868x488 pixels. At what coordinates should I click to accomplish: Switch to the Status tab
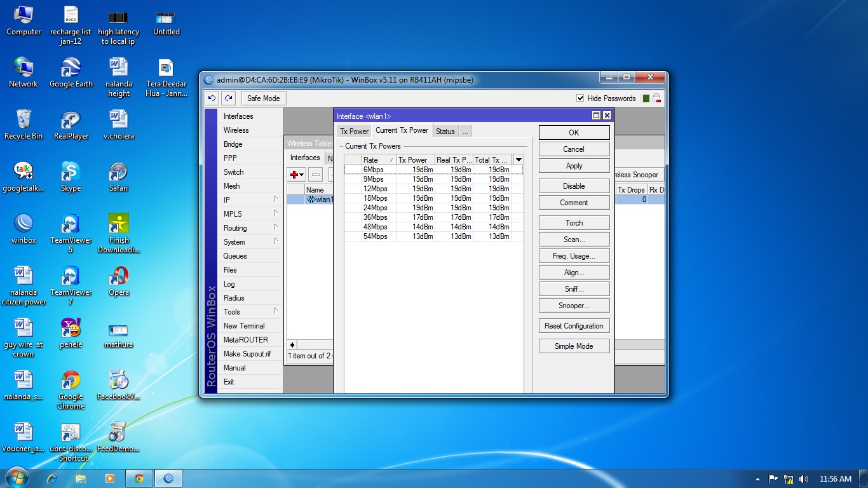445,132
